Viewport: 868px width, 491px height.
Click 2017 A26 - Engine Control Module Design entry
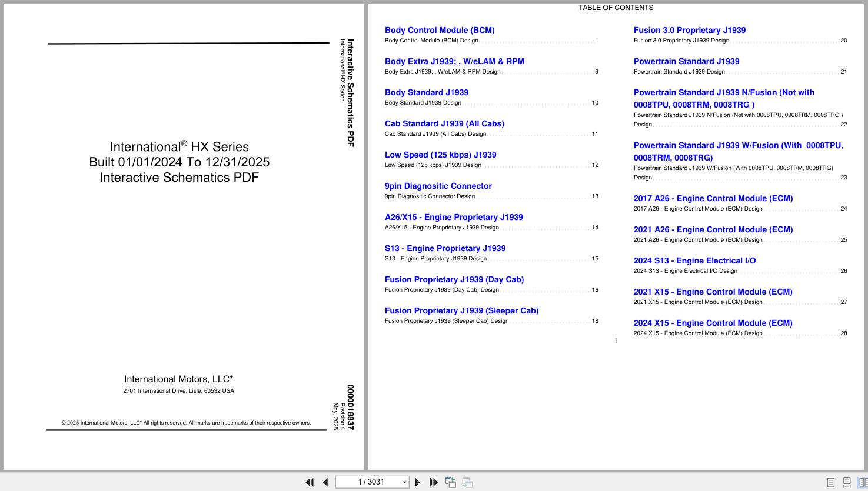(740, 209)
